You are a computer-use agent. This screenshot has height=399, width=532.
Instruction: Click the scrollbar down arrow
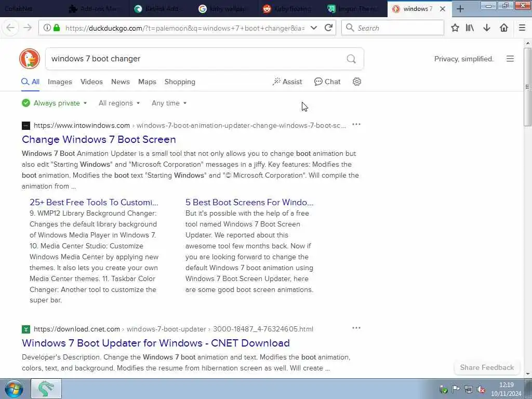(x=527, y=374)
